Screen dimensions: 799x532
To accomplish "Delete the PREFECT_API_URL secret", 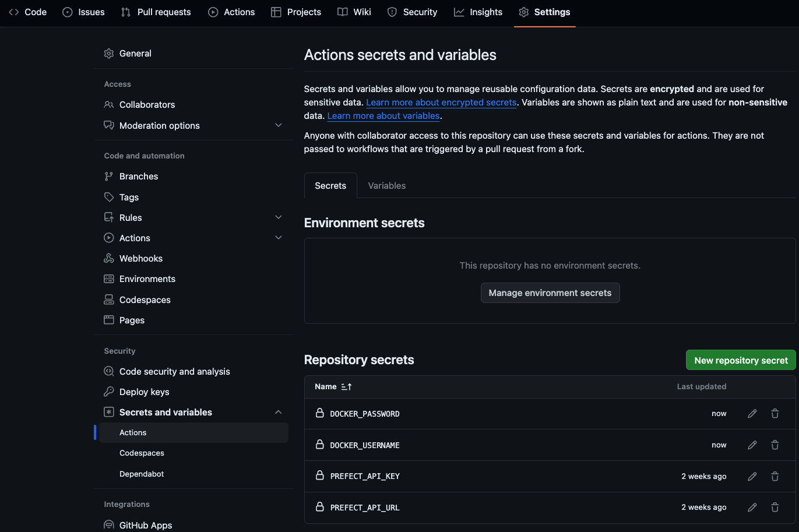I will tap(775, 507).
